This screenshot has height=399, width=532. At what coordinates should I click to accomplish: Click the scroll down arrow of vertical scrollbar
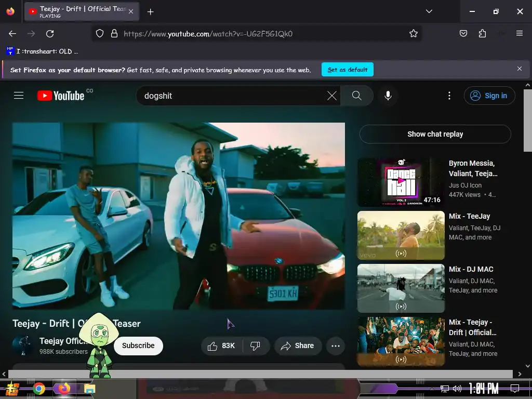[528, 366]
